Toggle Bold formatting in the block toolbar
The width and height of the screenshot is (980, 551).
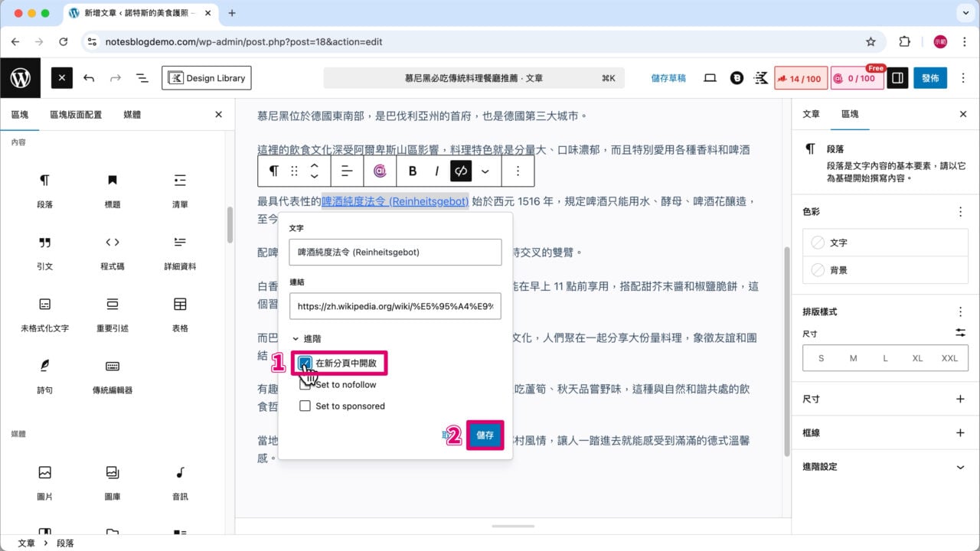pyautogui.click(x=413, y=171)
